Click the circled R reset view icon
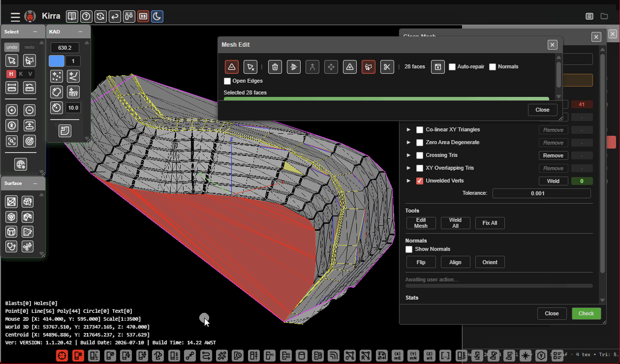Screen dimensions: 620x364 point(12,125)
